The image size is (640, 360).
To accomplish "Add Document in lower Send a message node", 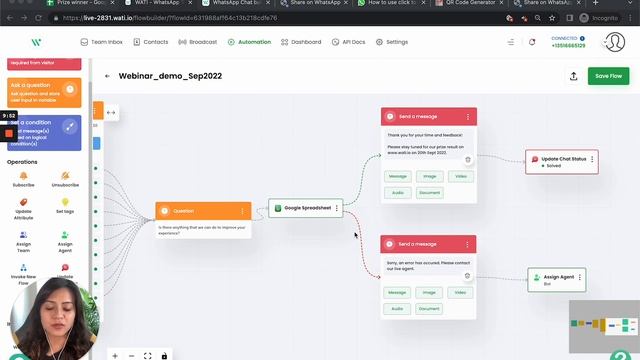I will click(x=429, y=309).
